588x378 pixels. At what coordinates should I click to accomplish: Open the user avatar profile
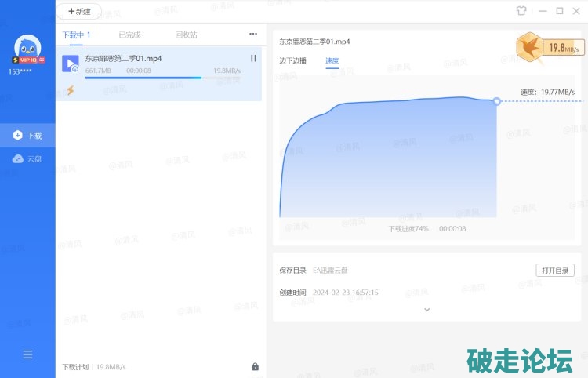pyautogui.click(x=27, y=47)
